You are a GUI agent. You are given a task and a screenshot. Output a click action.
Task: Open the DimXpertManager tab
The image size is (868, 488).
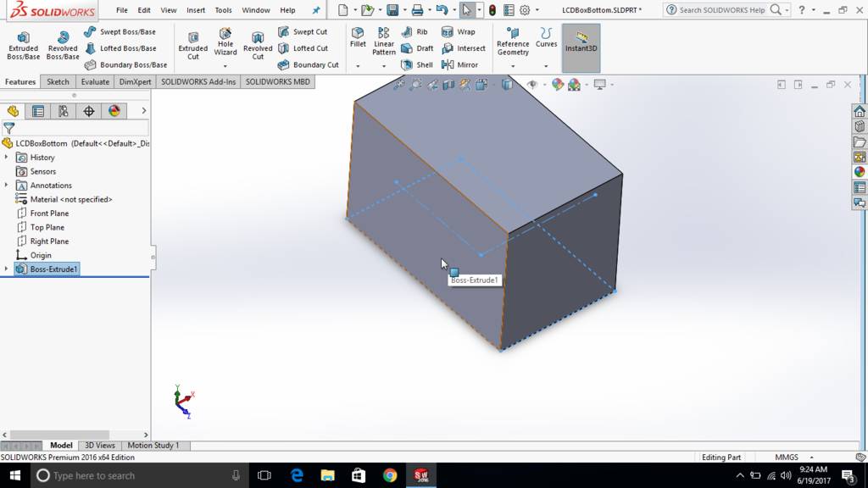pos(89,111)
